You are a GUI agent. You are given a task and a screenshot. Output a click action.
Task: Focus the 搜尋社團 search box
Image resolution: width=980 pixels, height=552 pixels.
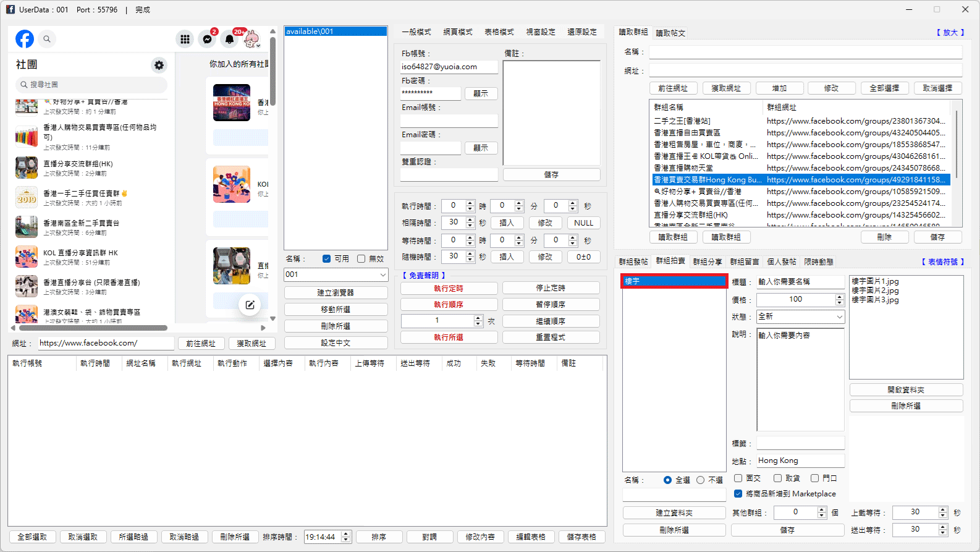(x=91, y=85)
